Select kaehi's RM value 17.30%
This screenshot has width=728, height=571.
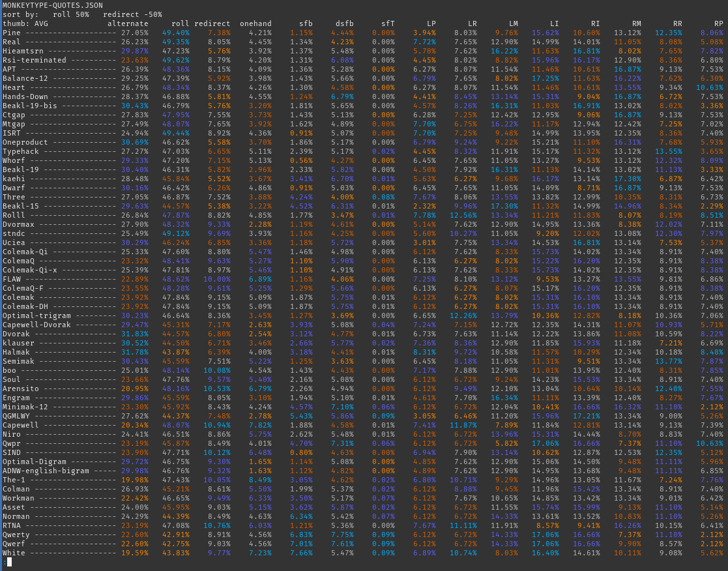627,179
